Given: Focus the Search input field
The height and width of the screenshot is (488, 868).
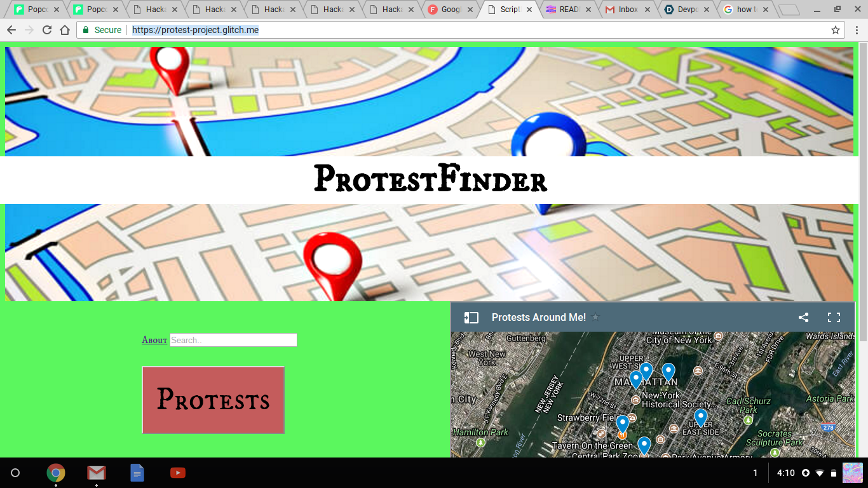Looking at the screenshot, I should click(x=233, y=340).
